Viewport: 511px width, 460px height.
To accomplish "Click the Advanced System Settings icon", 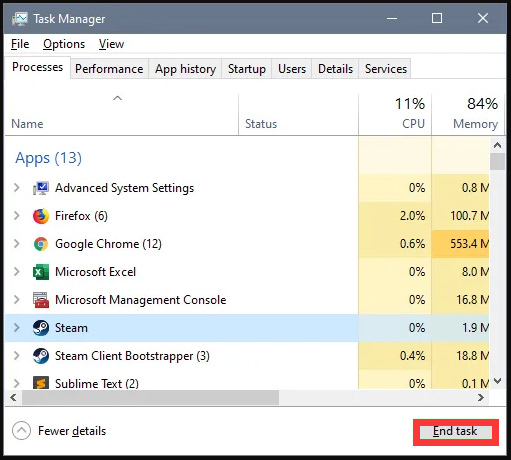I will 41,188.
